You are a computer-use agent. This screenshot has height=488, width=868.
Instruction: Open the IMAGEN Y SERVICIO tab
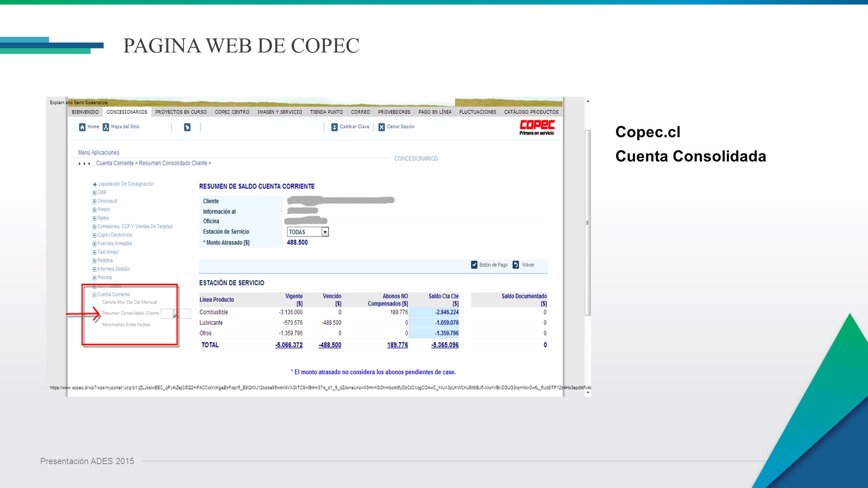pos(280,112)
